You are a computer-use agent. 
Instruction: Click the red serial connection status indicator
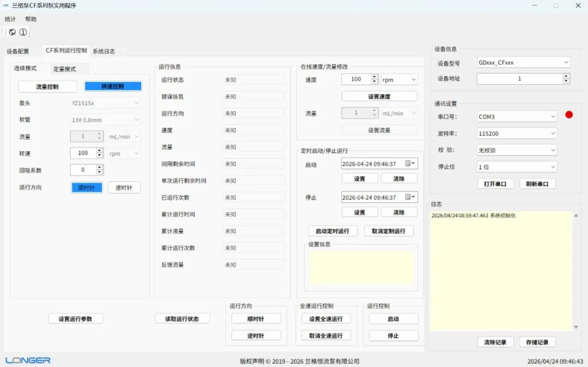coord(569,115)
